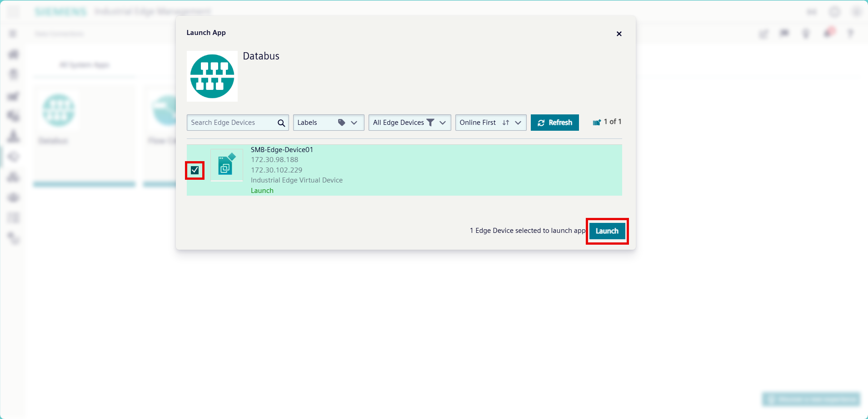Click the SMB-Edge-Device01 device icon
This screenshot has height=419, width=868.
pos(226,165)
